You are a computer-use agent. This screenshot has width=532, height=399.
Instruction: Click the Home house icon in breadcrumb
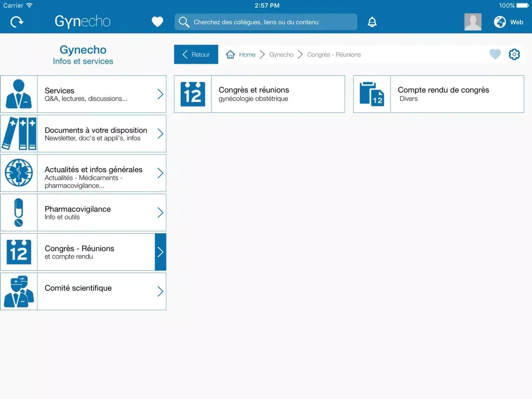tap(230, 54)
